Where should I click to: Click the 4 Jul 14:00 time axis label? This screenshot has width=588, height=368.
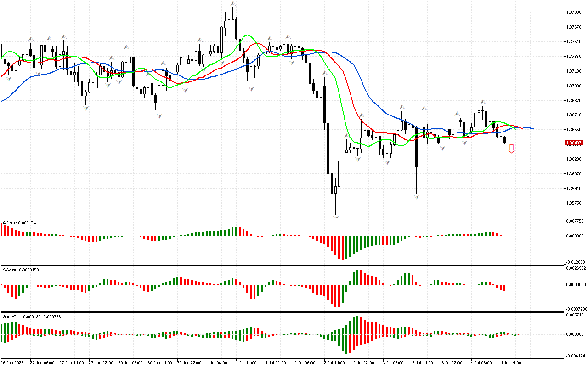point(511,362)
